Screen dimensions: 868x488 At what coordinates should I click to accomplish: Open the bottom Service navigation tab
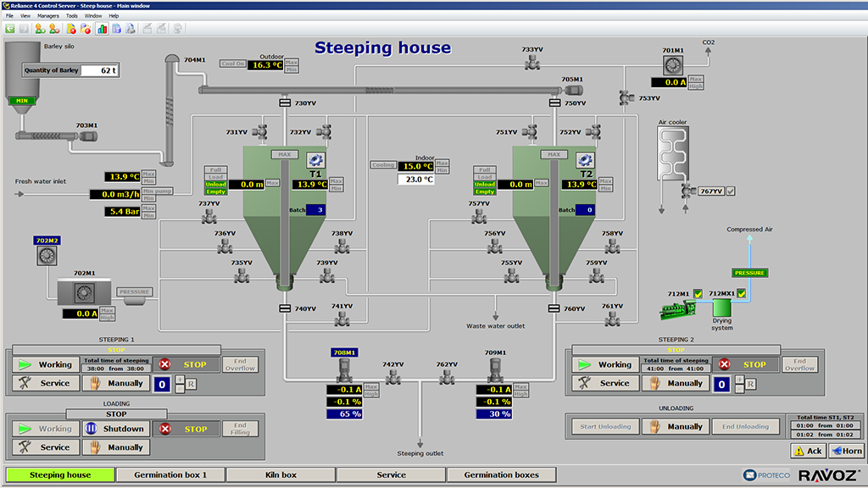point(391,474)
